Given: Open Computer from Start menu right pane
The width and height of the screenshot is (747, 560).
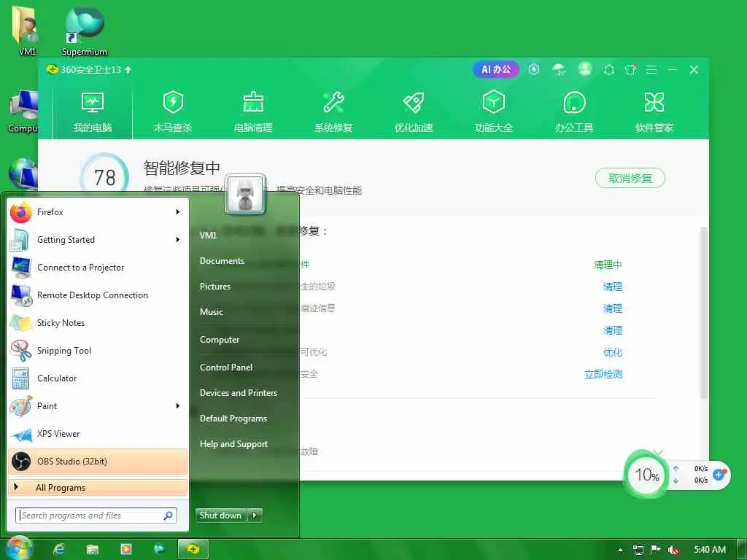Looking at the screenshot, I should [220, 340].
